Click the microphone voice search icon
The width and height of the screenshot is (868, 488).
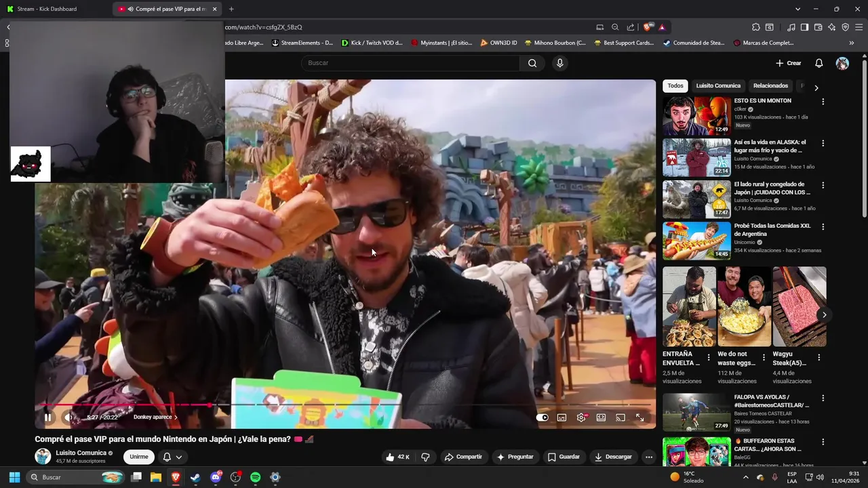point(559,63)
